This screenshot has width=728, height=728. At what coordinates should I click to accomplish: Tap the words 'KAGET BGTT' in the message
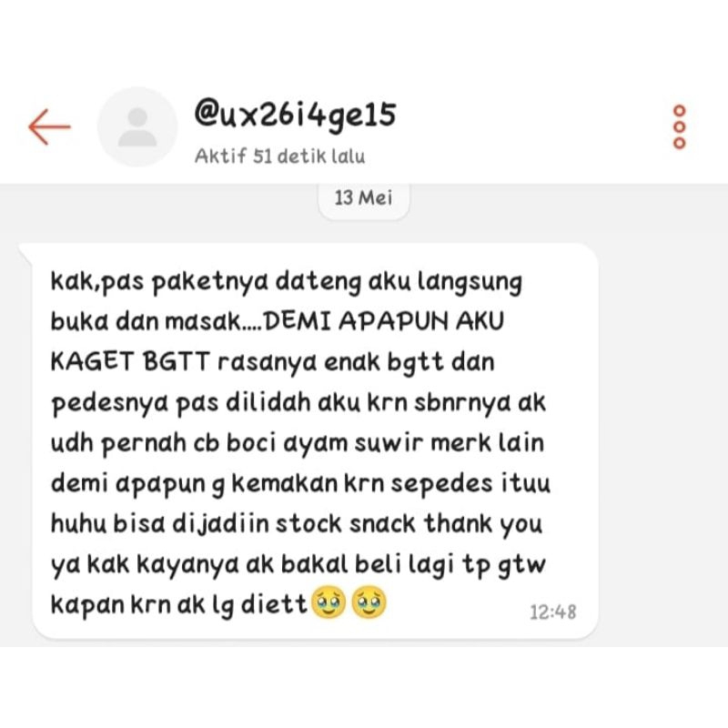(x=130, y=361)
